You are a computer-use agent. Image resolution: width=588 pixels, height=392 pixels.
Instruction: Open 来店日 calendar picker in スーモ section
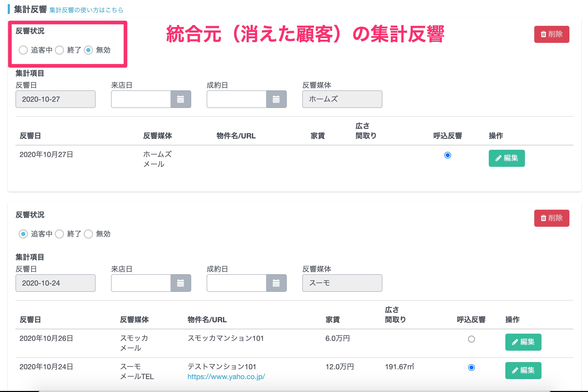[181, 283]
